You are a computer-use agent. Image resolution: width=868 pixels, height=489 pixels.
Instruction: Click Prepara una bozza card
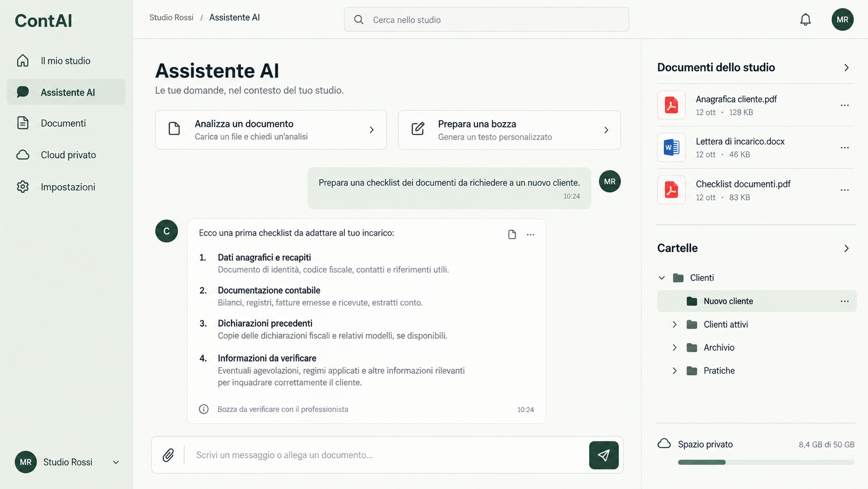(509, 130)
